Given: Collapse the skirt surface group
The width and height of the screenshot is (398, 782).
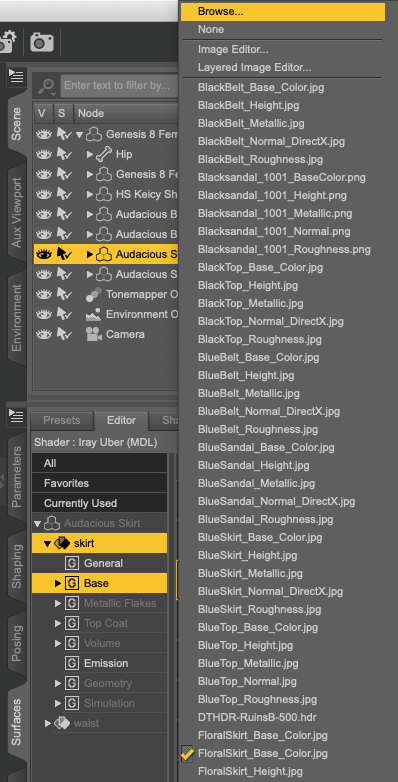Looking at the screenshot, I should (x=47, y=543).
